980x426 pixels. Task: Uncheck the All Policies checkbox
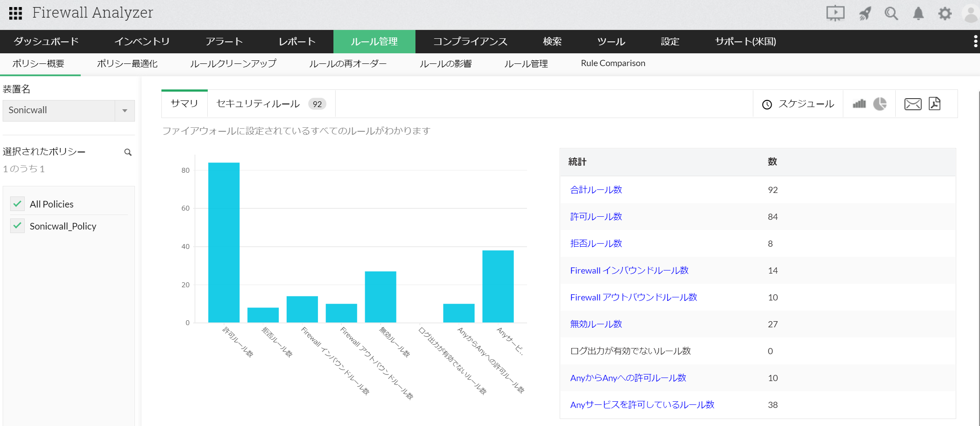[18, 204]
